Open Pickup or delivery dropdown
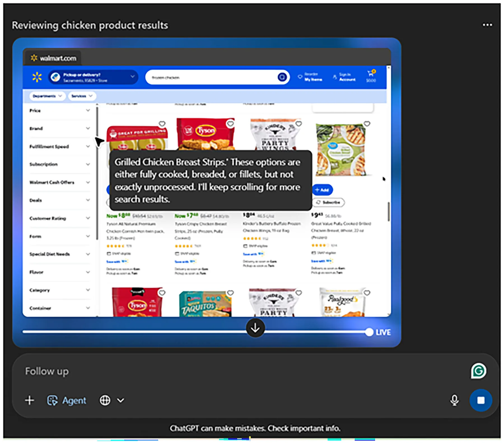 pos(93,77)
